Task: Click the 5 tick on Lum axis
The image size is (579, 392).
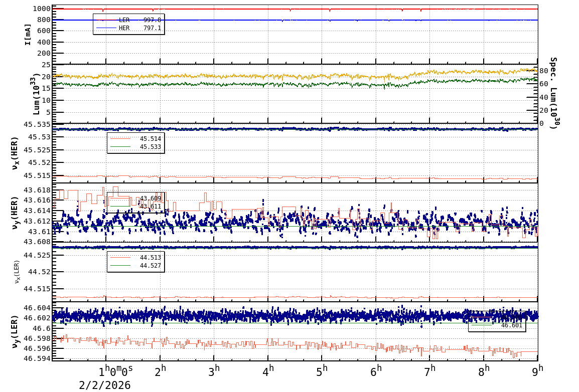Action: pyautogui.click(x=48, y=112)
